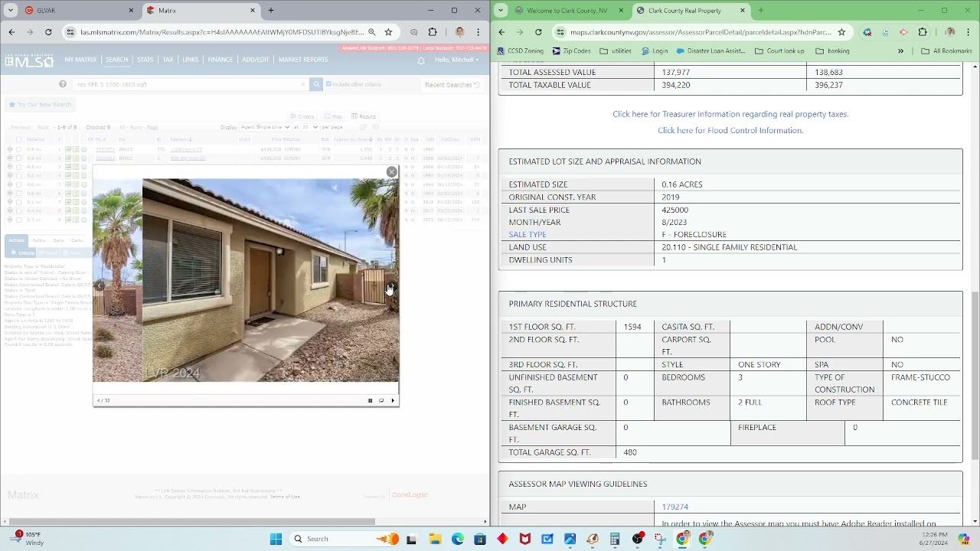Open new tab in Clark County browser window

[x=760, y=11]
